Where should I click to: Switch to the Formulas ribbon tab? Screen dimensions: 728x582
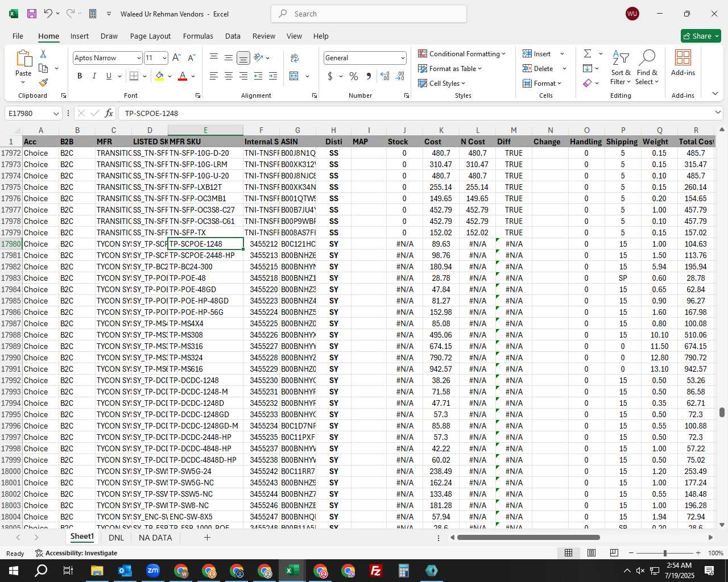pyautogui.click(x=198, y=36)
